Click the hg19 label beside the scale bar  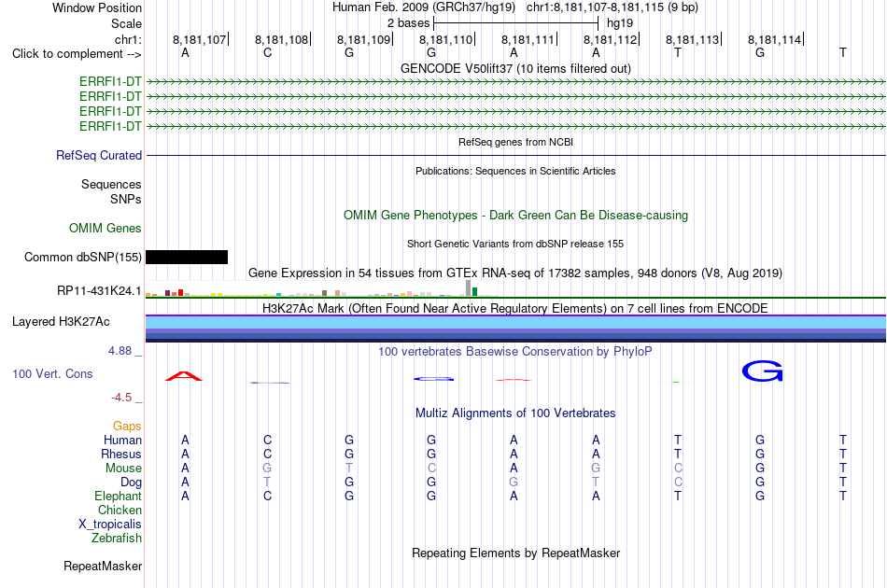click(620, 23)
